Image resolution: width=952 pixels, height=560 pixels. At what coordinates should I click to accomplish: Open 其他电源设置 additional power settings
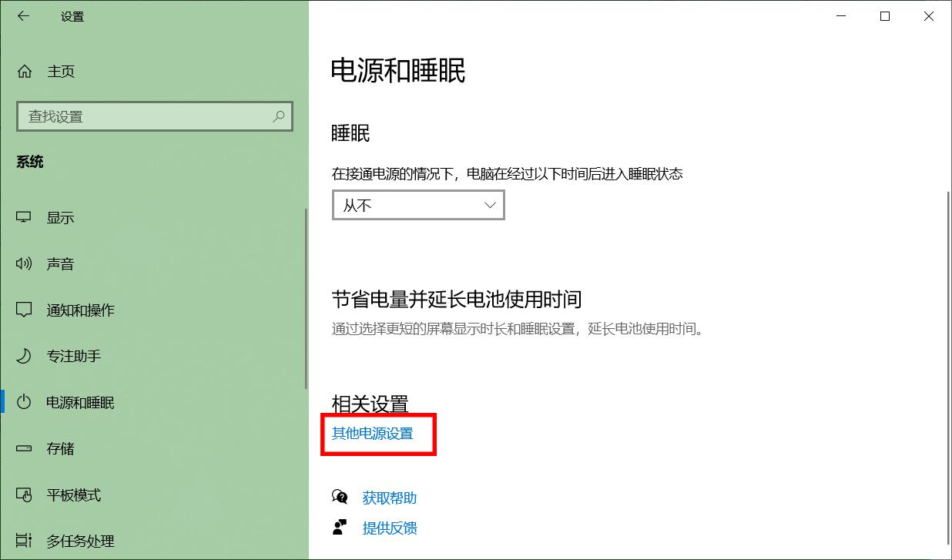(373, 434)
